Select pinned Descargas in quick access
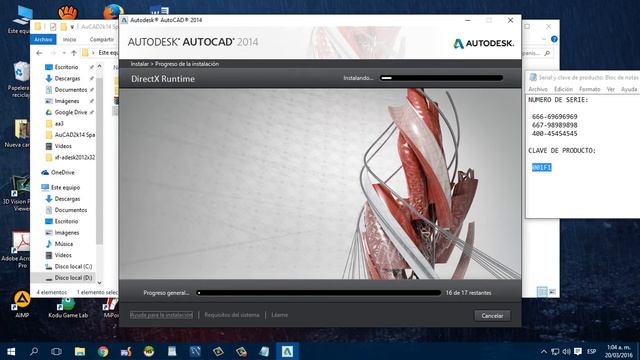Viewport: 640px width, 360px height. (x=67, y=78)
